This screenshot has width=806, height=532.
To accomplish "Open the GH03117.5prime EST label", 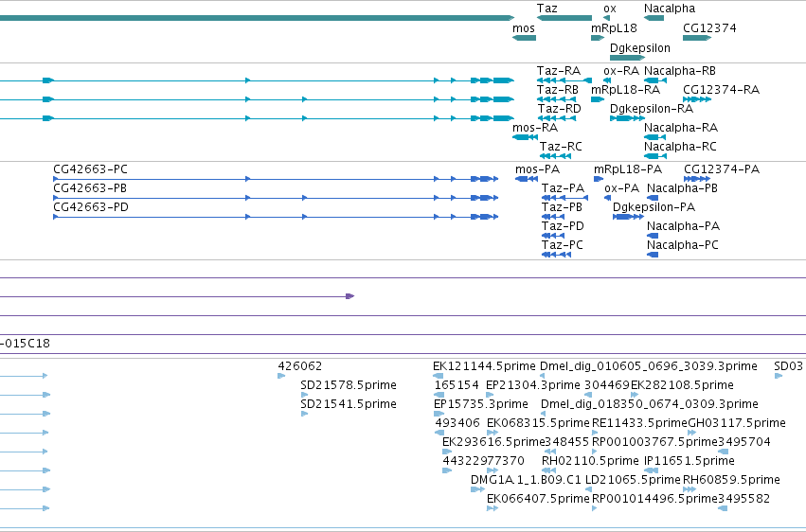I will pos(737,423).
